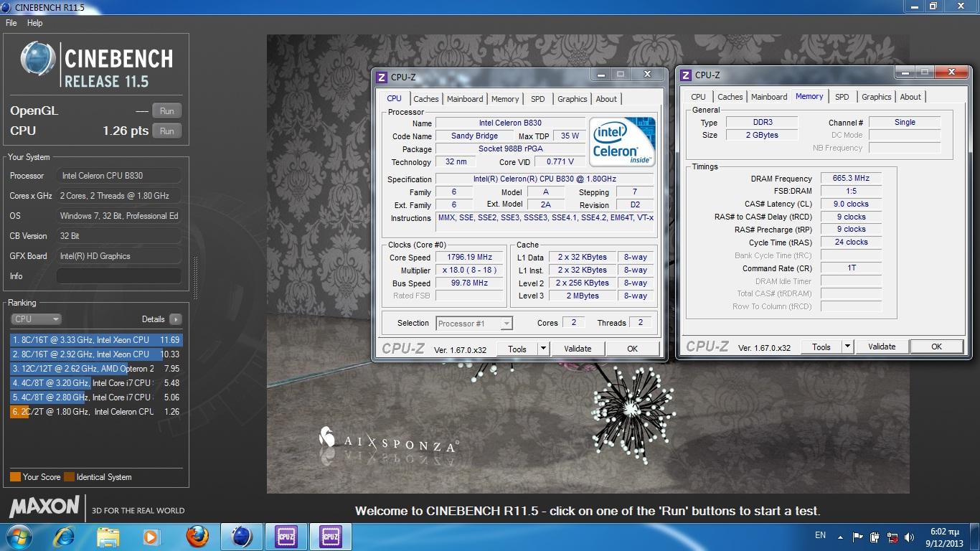Open Graphics tab in CPU-Z CPU window
Image resolution: width=980 pixels, height=551 pixels.
(573, 99)
